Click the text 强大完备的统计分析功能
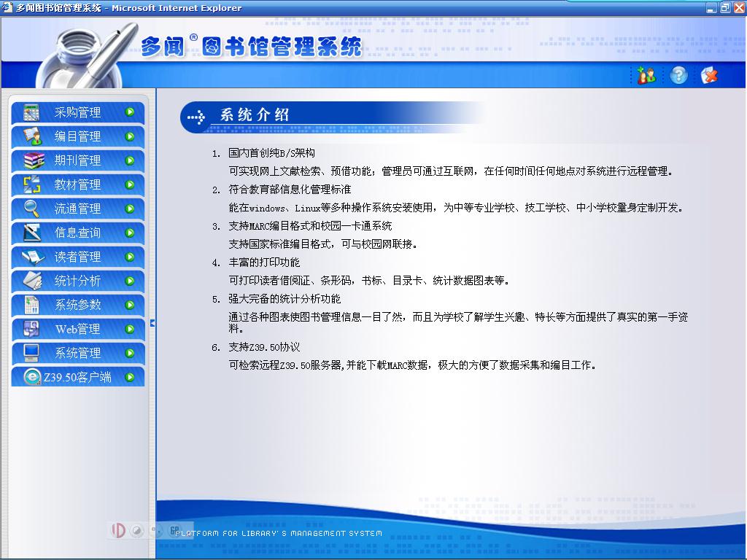This screenshot has width=747, height=560. 285,299
